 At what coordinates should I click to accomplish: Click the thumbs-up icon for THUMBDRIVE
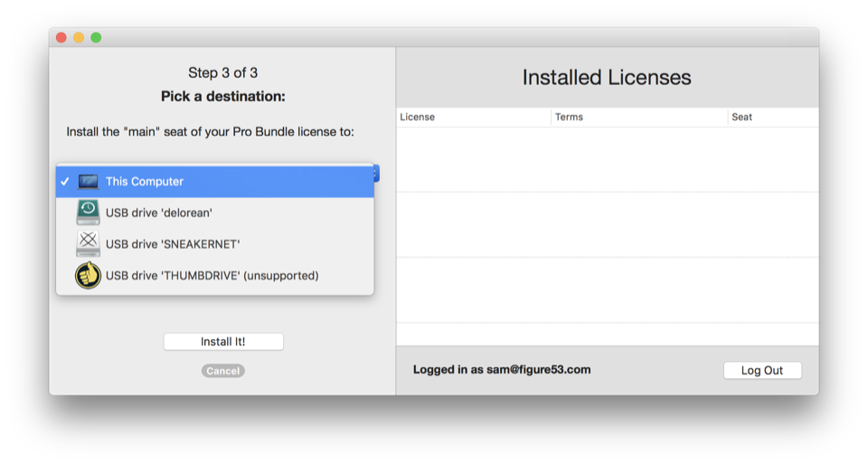(88, 275)
